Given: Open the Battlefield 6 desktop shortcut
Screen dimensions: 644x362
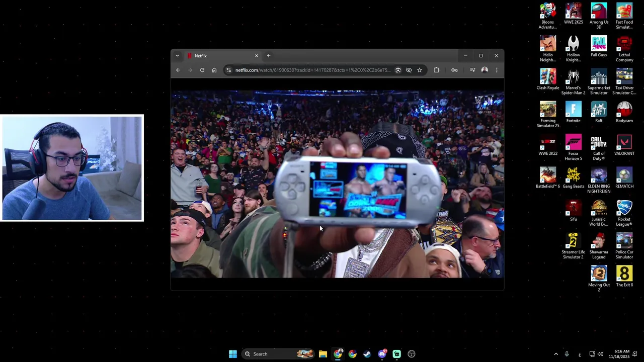Looking at the screenshot, I should coord(548,178).
